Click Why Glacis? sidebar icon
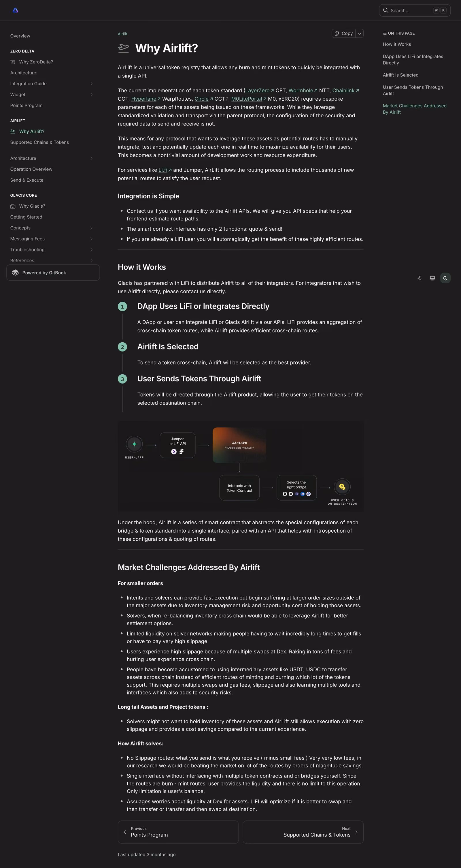The width and height of the screenshot is (461, 868). 13,206
